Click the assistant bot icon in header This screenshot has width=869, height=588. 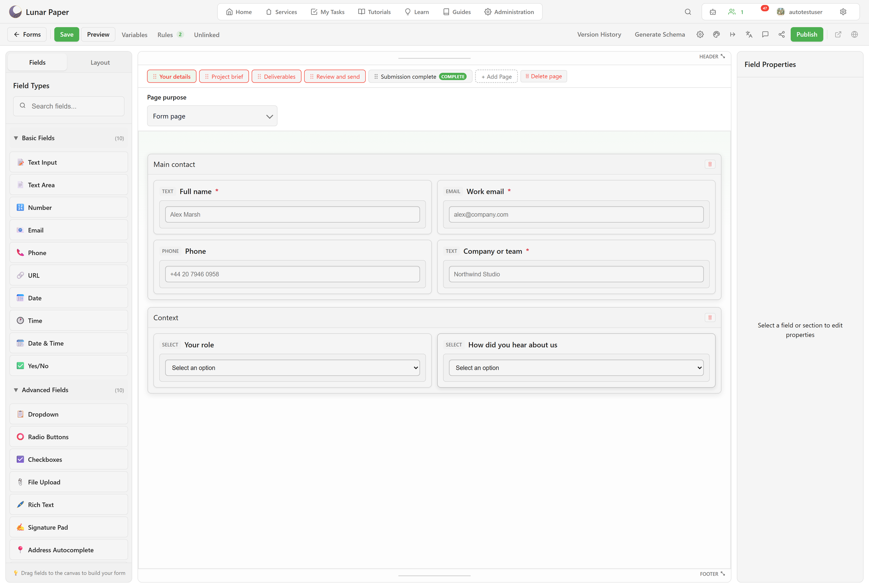pyautogui.click(x=713, y=12)
